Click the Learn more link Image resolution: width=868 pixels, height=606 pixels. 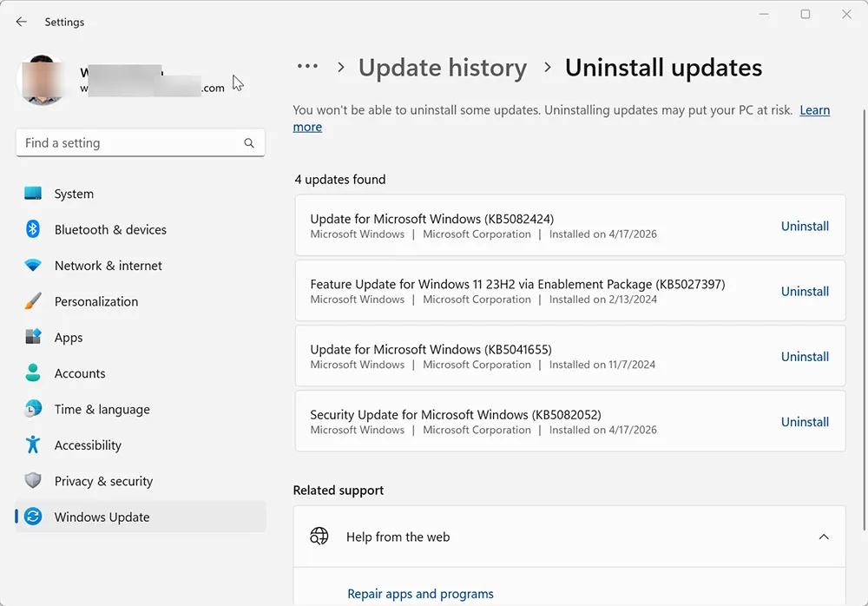coord(815,110)
